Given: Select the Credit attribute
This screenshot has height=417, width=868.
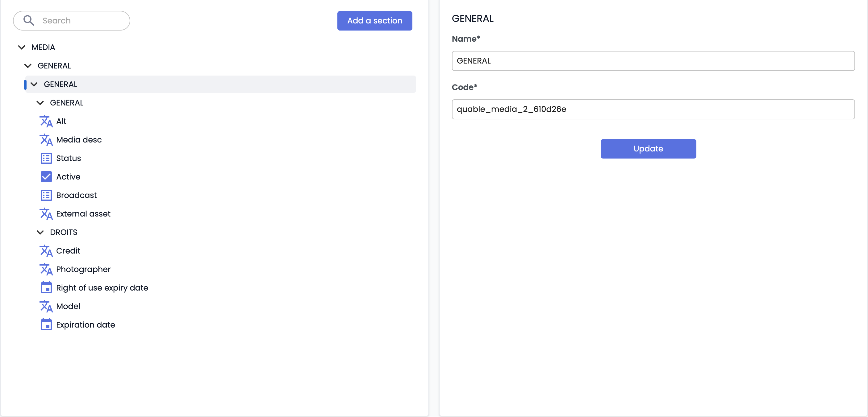Looking at the screenshot, I should (x=68, y=251).
